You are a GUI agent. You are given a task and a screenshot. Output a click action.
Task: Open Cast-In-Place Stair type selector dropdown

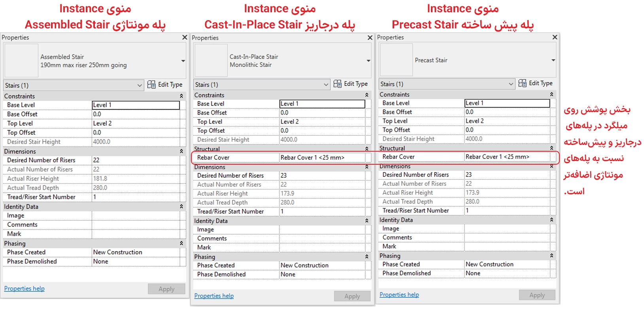[368, 61]
